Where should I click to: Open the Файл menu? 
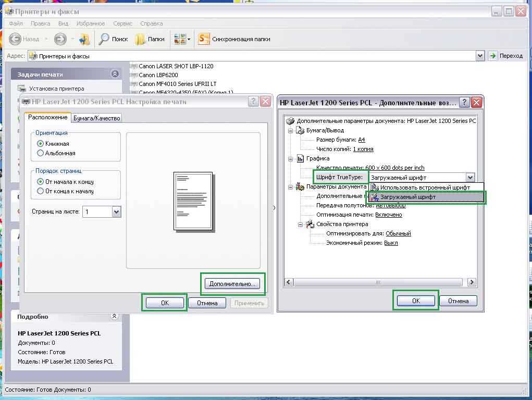(x=16, y=23)
